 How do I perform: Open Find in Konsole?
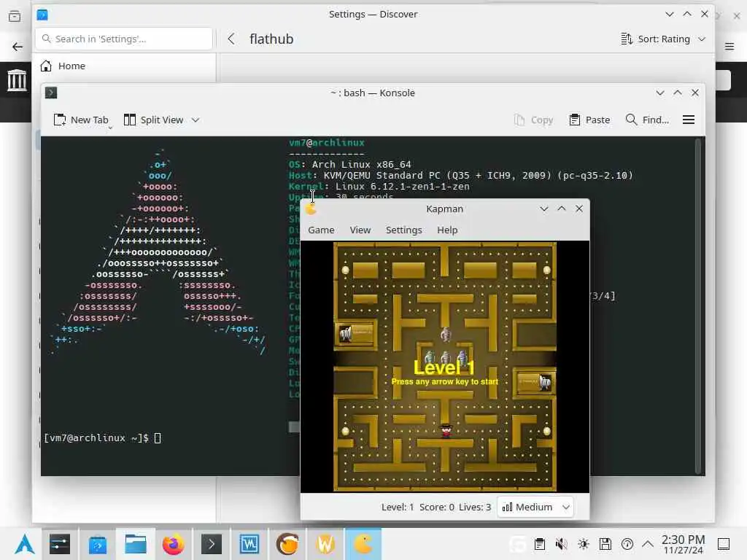point(647,120)
